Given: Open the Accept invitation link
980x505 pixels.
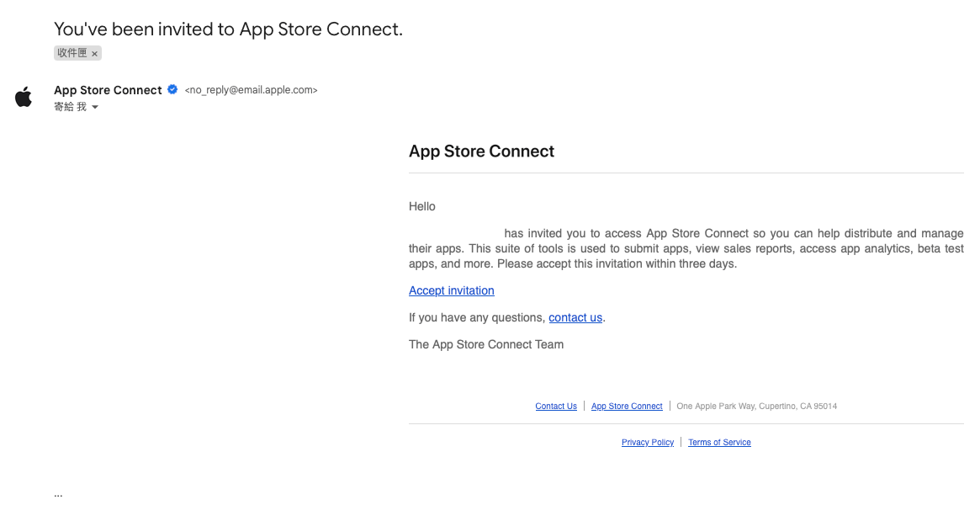Looking at the screenshot, I should (451, 290).
